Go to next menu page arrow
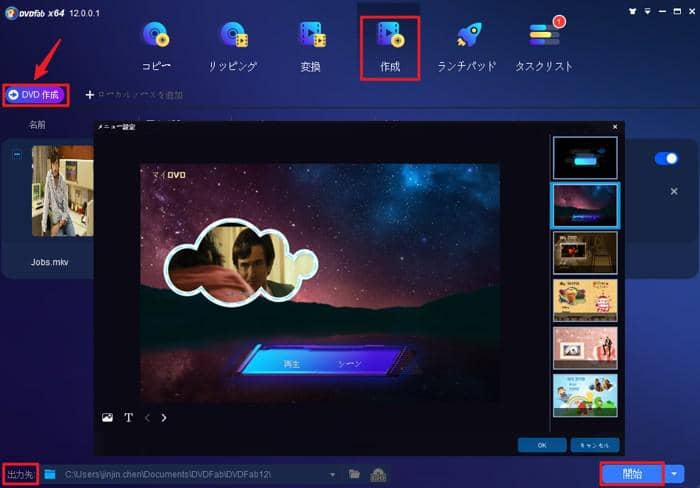The image size is (700, 488). [x=164, y=417]
